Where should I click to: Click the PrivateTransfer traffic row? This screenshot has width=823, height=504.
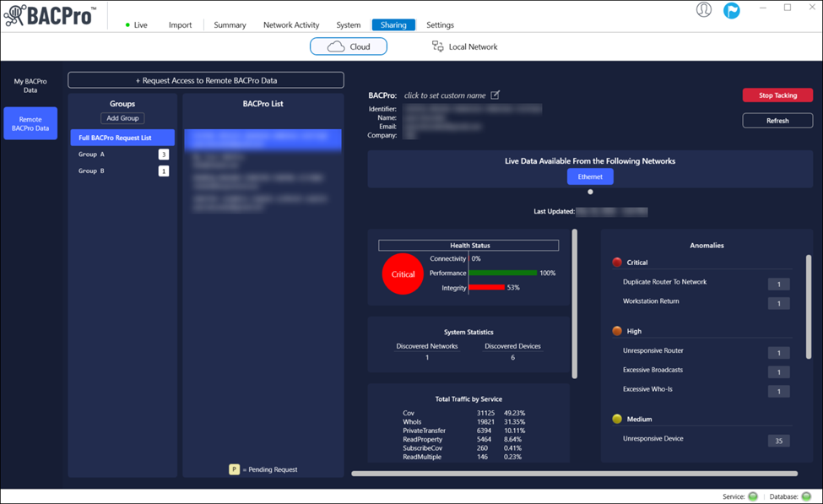click(x=464, y=431)
